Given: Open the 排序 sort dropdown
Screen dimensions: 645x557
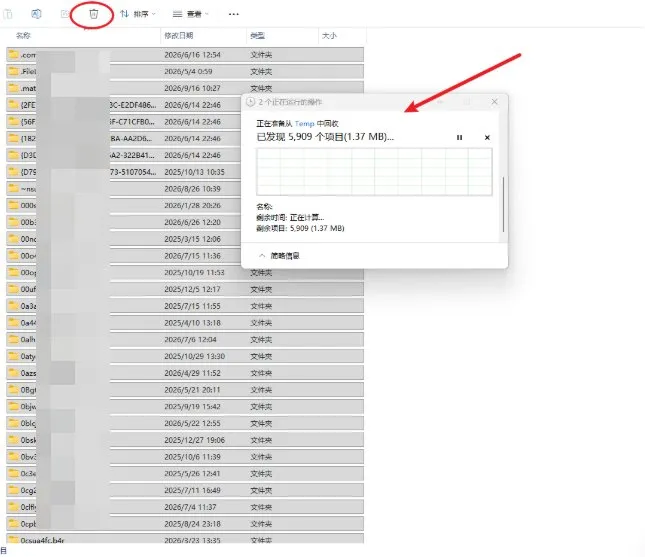Looking at the screenshot, I should 138,14.
